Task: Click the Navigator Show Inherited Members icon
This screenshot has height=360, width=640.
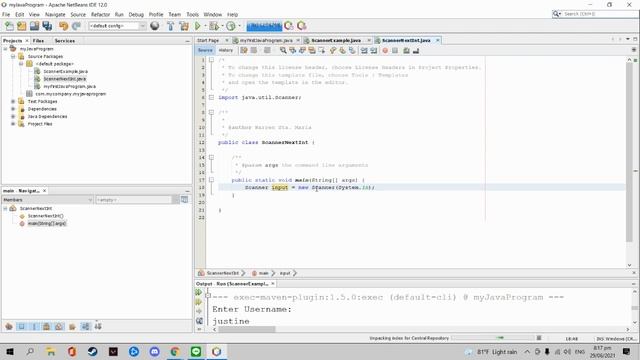Action: click(x=9, y=327)
